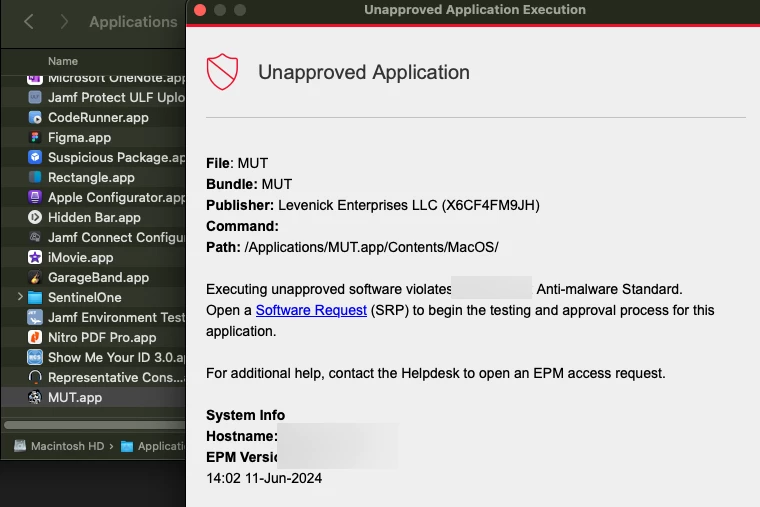Select the SentinelOne folder icon
Viewport: 760px width, 507px height.
point(34,298)
